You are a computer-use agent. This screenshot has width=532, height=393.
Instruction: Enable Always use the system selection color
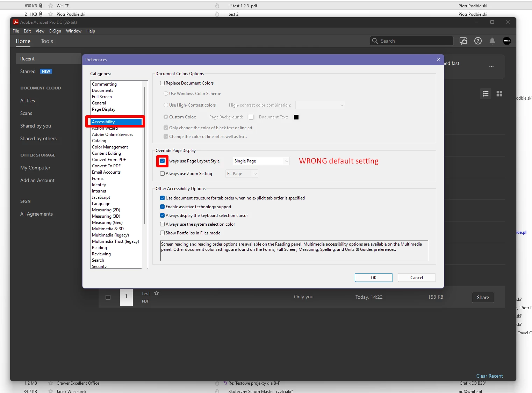coord(162,224)
